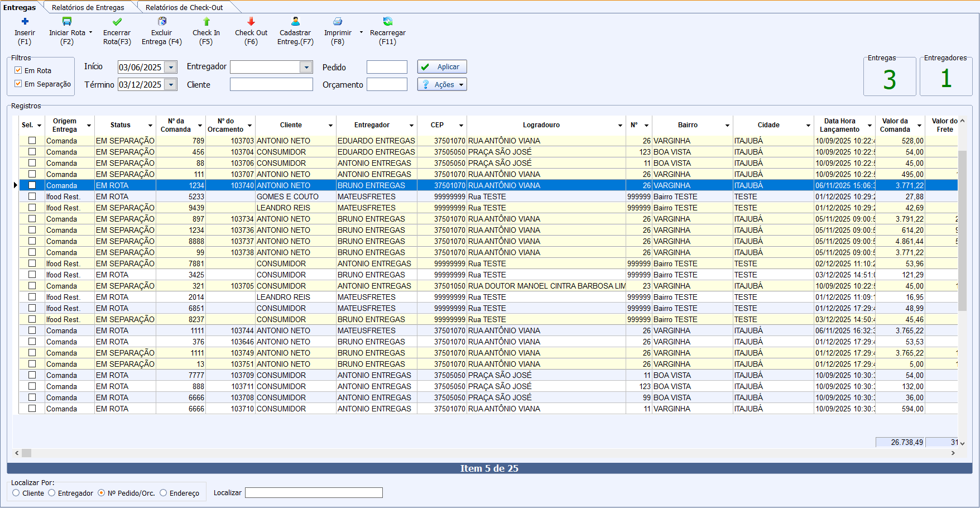Click the Ações button
The height and width of the screenshot is (508, 980).
pyautogui.click(x=442, y=84)
